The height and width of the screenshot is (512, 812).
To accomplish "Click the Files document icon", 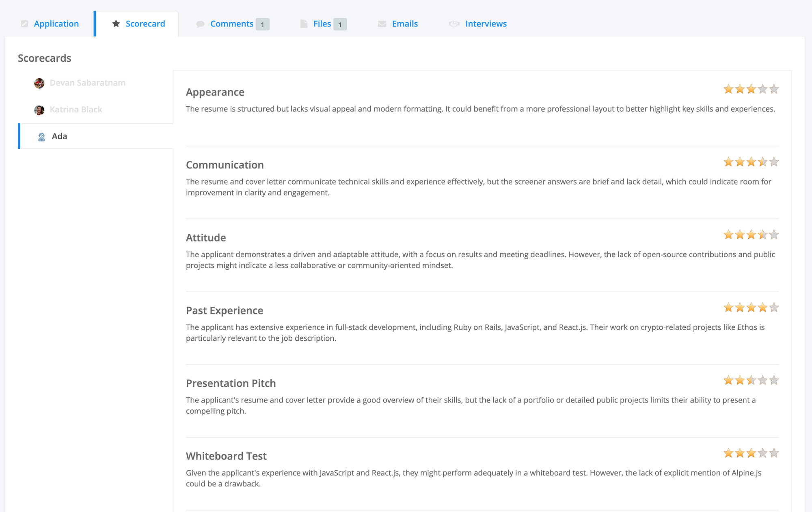I will coord(304,24).
